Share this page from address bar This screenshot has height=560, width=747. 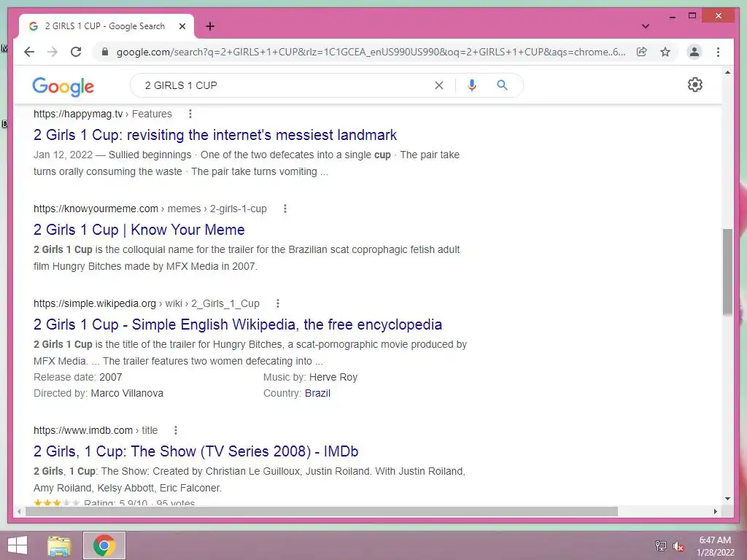pyautogui.click(x=642, y=52)
